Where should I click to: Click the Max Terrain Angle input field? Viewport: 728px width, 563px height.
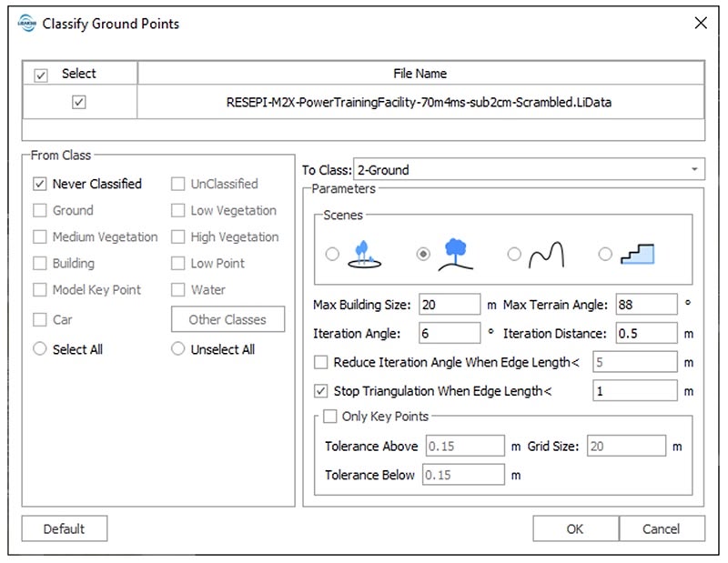click(646, 304)
